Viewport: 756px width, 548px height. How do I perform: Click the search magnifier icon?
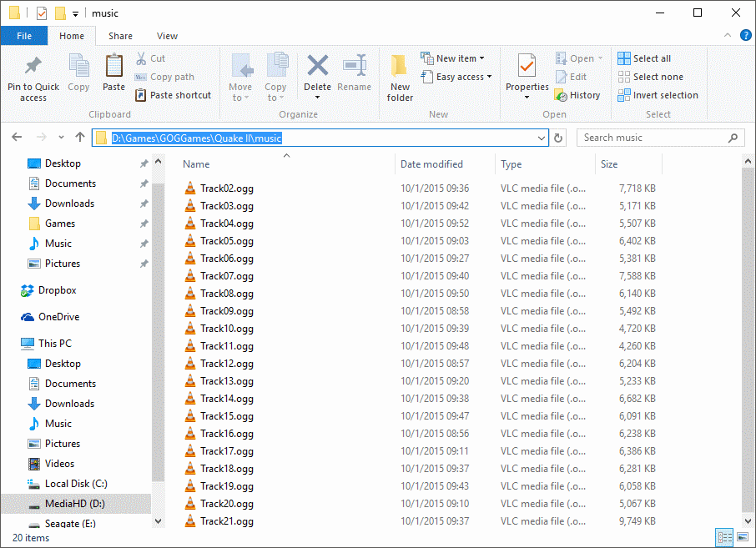733,138
